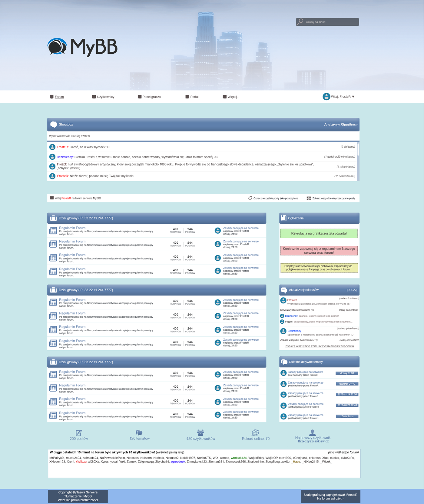Image resolution: width=424 pixels, height=504 pixels.
Task: Click the green Rekrutacja na grafika announcement
Action: pos(319,233)
